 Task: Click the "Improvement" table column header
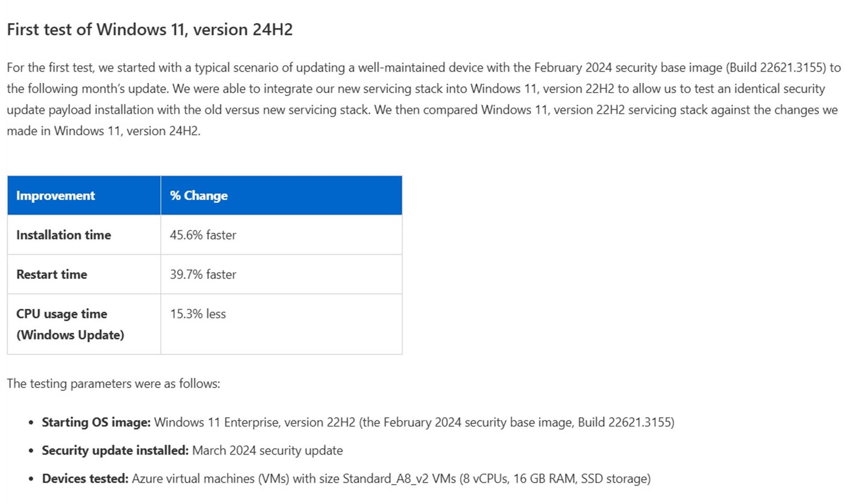click(x=55, y=196)
